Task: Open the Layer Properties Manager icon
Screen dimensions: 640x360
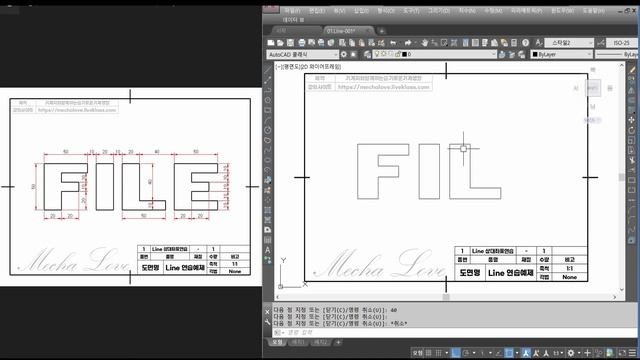Action: point(367,54)
